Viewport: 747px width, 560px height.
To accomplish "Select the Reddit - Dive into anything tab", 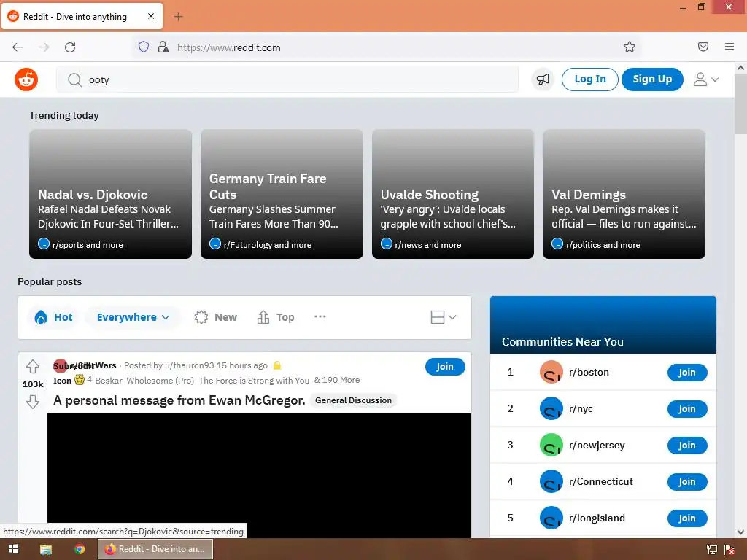I will [82, 16].
